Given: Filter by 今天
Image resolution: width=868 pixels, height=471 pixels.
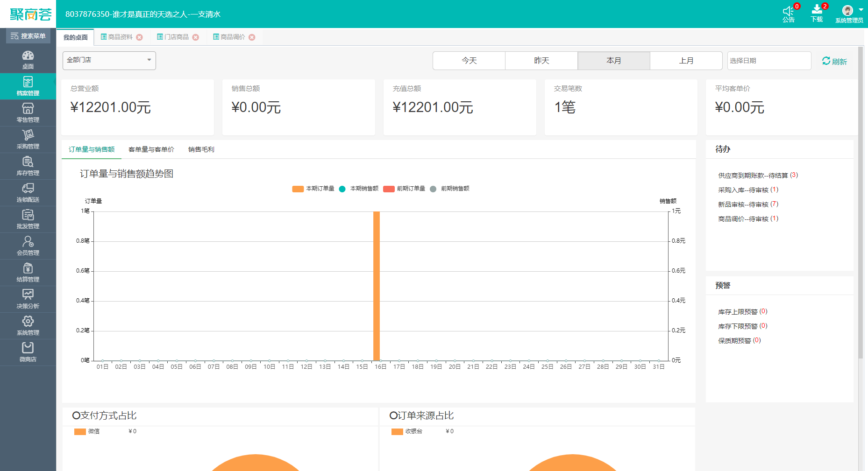Looking at the screenshot, I should [x=469, y=61].
